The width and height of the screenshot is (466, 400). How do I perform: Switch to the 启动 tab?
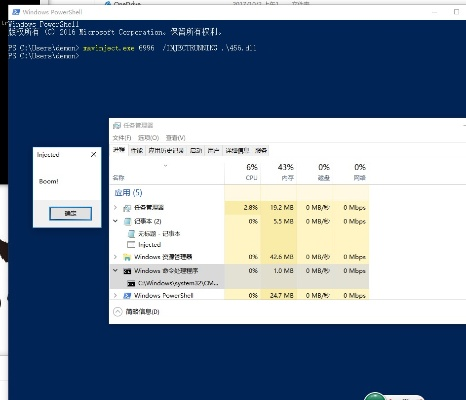tap(196, 151)
